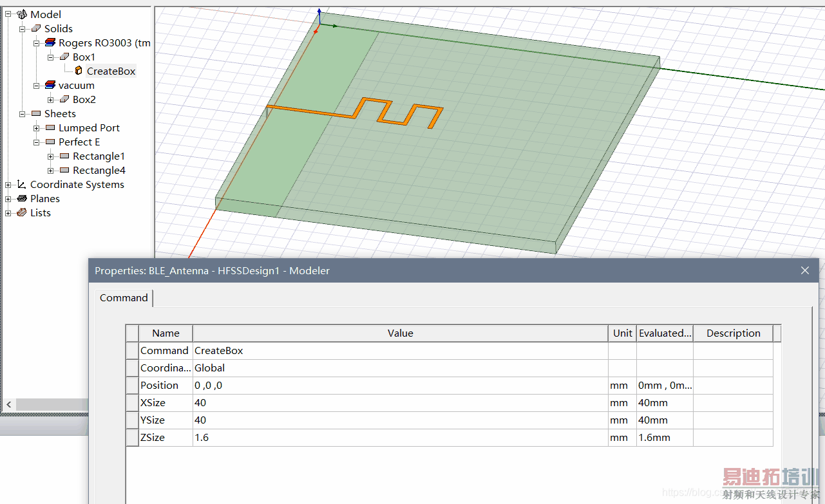The width and height of the screenshot is (825, 504).
Task: Collapse the Perfect E branch
Action: (x=37, y=142)
